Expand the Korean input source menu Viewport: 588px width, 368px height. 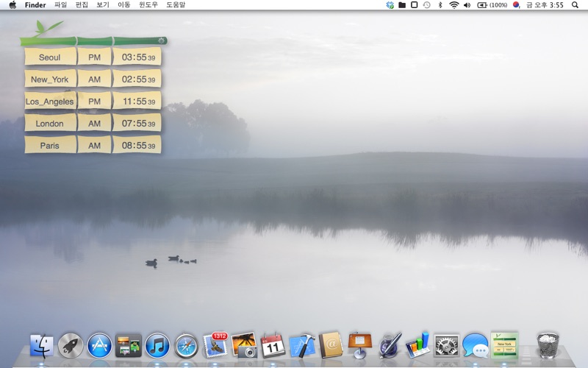tap(516, 5)
